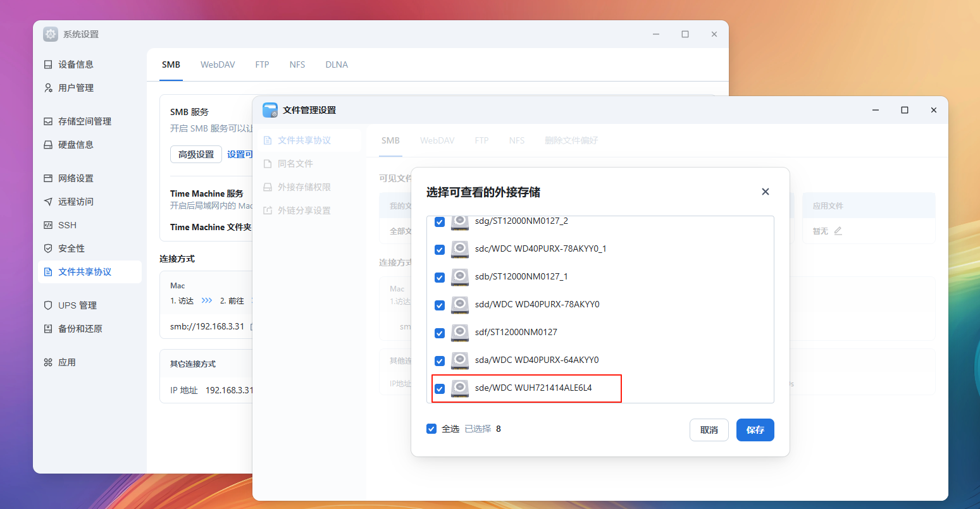Screen dimensions: 980x509
Task: Switch to the SMB tab in 系统设置
Action: pyautogui.click(x=171, y=64)
